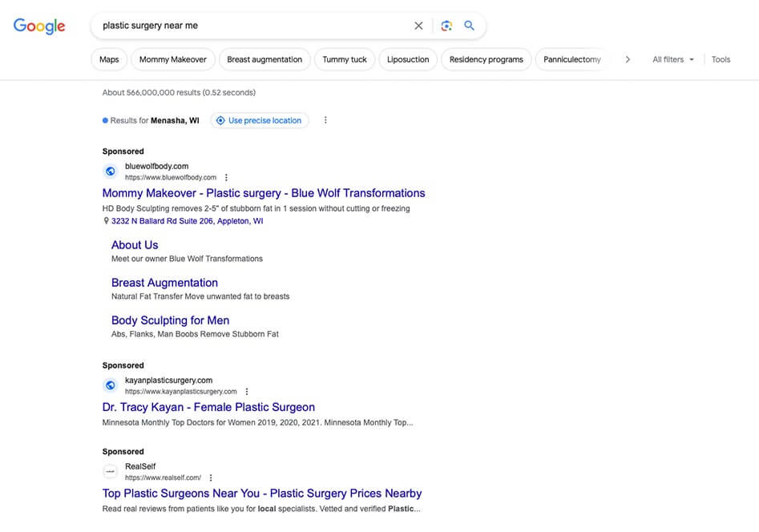This screenshot has height=532, width=759.
Task: Open three-dot menu beside realself.com URL
Action: (211, 478)
